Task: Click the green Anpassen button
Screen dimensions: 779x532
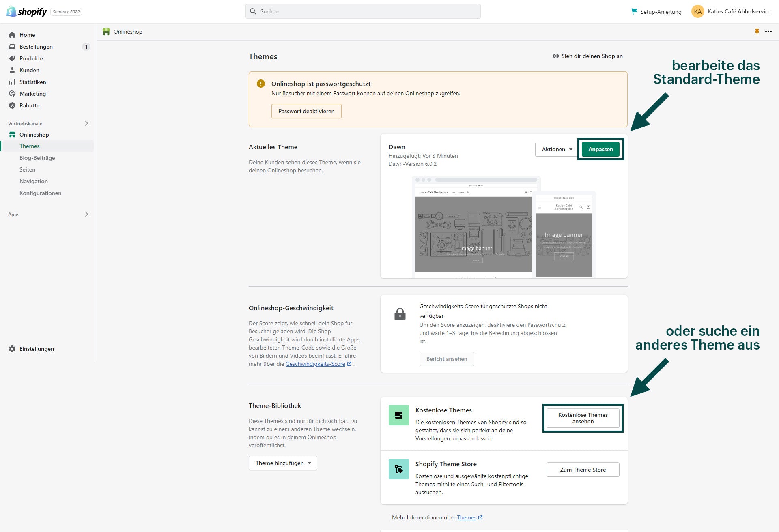Action: [x=600, y=149]
